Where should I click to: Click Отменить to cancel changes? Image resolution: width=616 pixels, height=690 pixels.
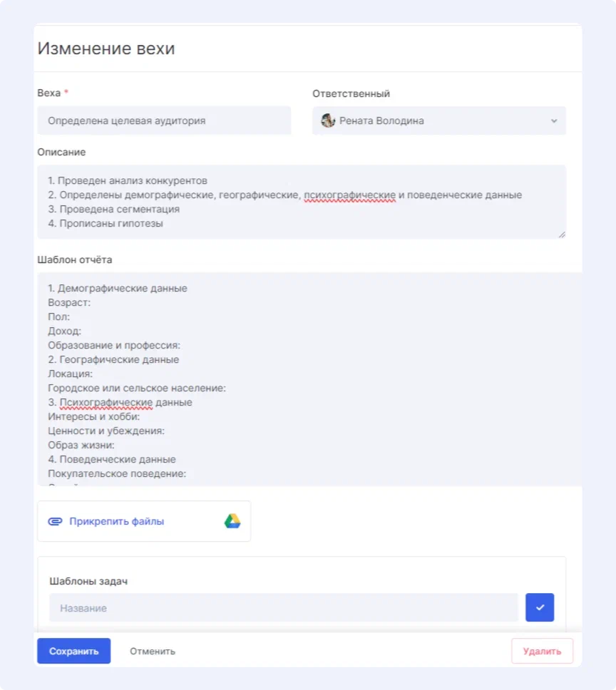152,650
